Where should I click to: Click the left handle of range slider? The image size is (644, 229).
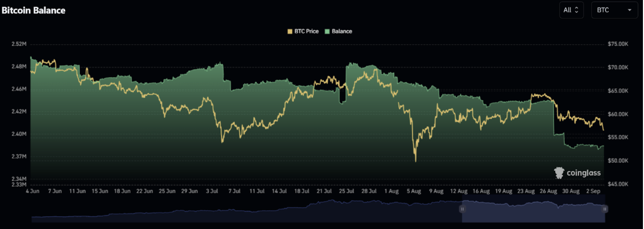(x=462, y=210)
